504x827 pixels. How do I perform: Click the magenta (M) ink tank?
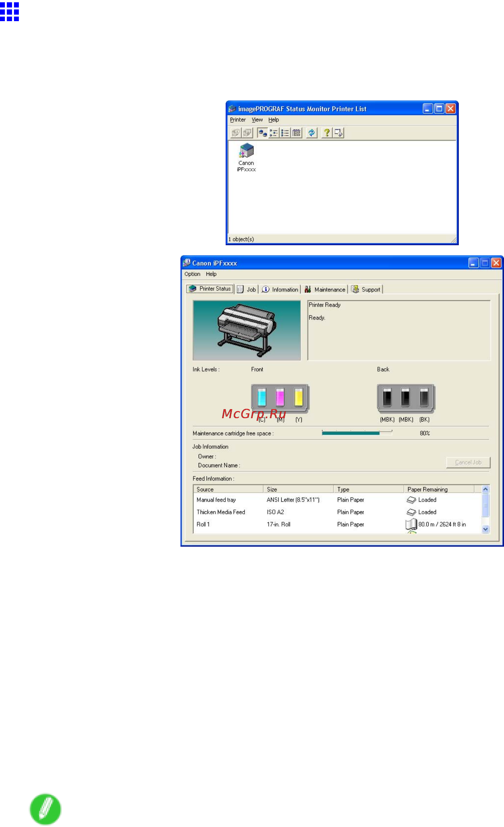coord(280,397)
